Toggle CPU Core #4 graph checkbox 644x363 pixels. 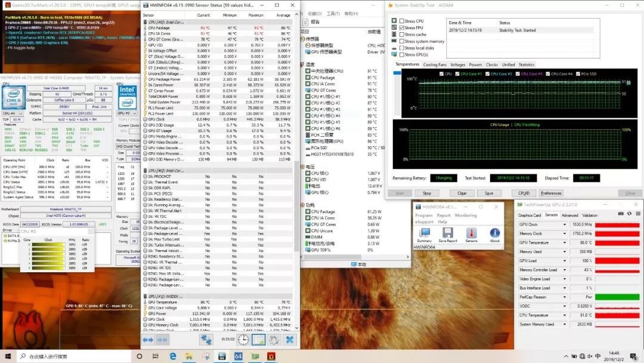pos(547,74)
